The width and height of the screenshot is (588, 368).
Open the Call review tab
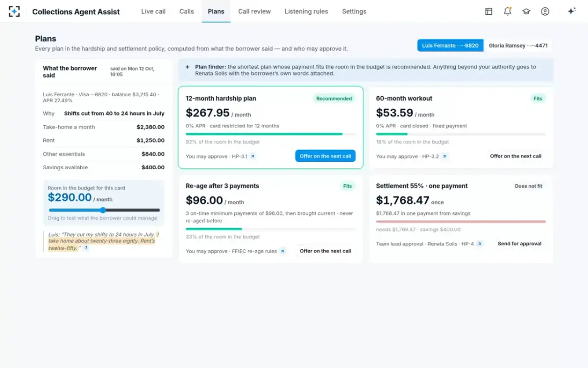254,11
